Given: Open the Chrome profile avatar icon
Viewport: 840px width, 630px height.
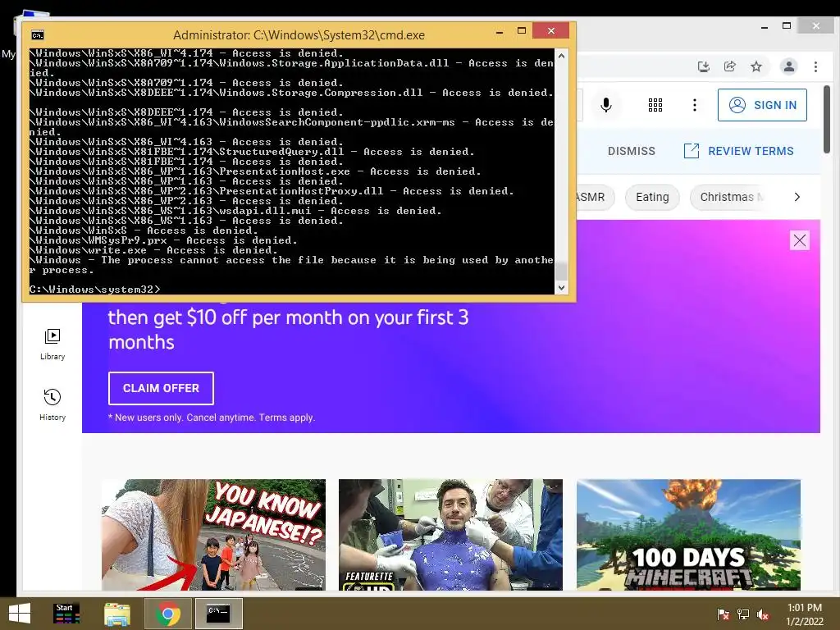Looking at the screenshot, I should (x=788, y=66).
